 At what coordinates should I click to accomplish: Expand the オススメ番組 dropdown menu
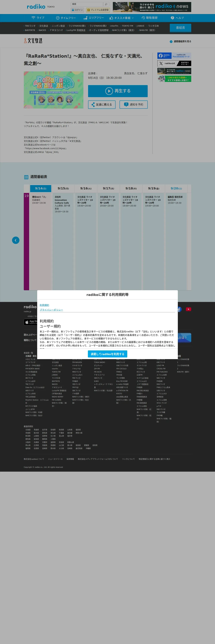click(x=122, y=18)
